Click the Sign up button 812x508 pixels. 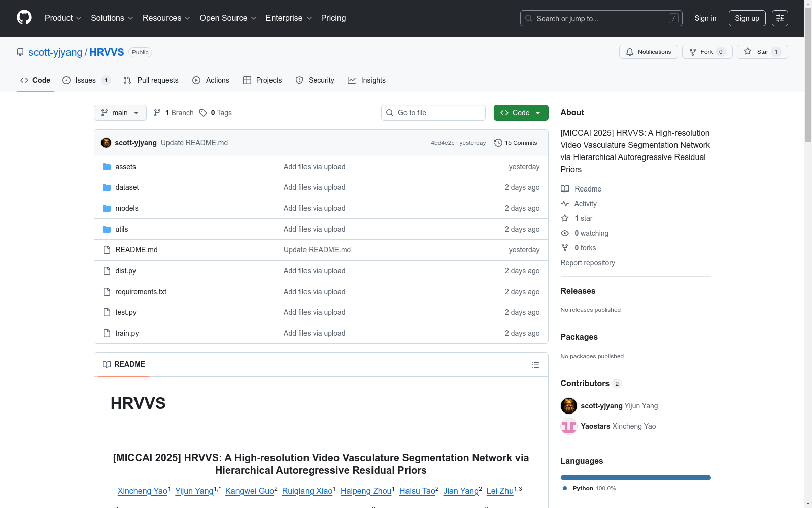pos(747,18)
